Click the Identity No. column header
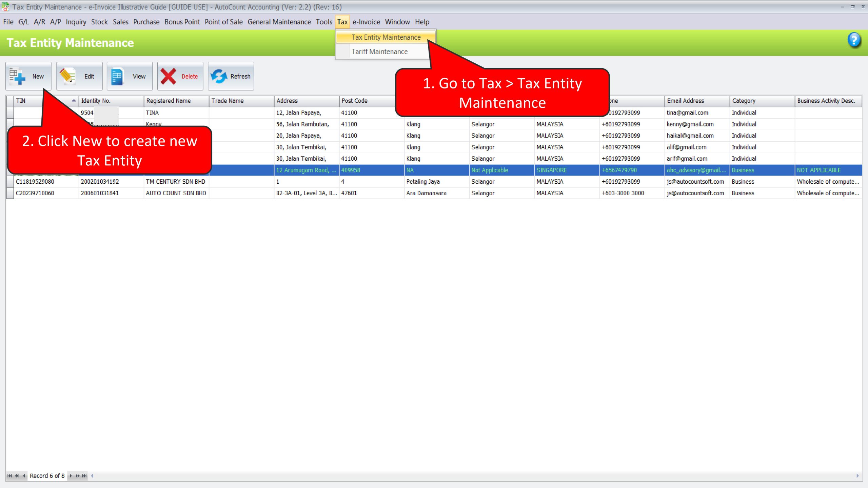The image size is (868, 488). 111,101
